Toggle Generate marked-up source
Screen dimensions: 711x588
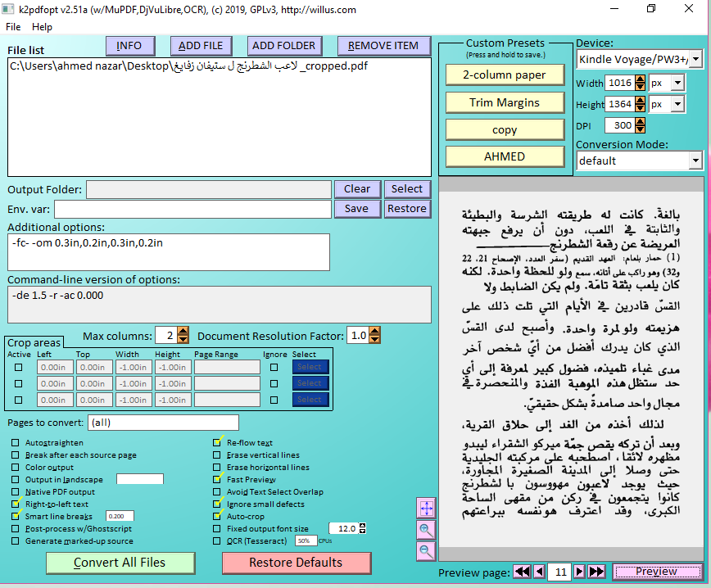[16, 541]
